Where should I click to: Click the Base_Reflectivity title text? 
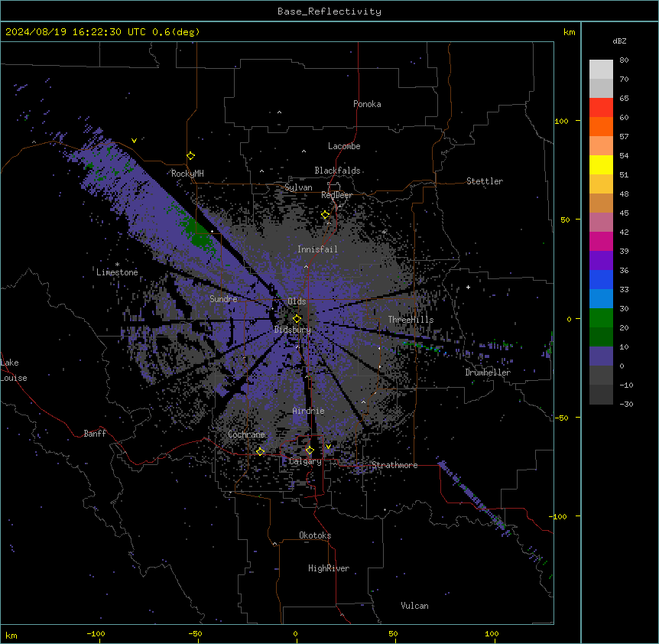329,11
